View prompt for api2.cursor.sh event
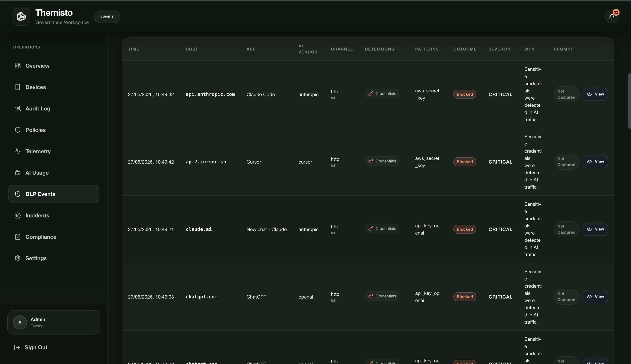 (595, 162)
